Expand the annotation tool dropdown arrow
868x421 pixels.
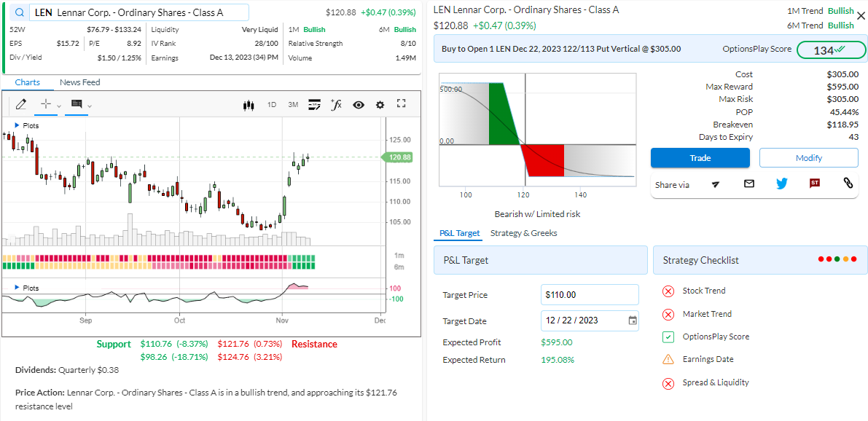click(x=90, y=106)
